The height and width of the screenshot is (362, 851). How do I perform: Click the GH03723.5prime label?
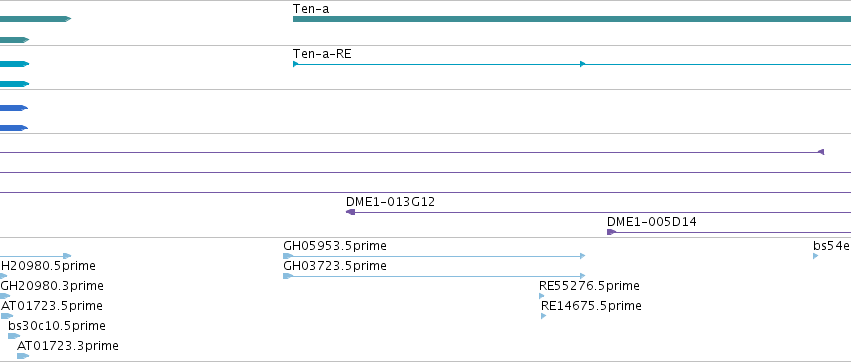(x=335, y=266)
